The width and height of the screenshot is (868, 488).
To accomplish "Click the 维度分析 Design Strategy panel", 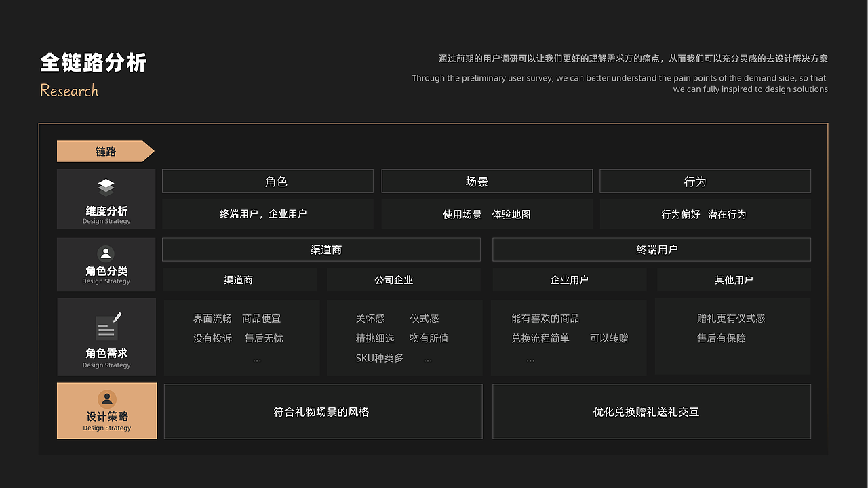I will [106, 199].
